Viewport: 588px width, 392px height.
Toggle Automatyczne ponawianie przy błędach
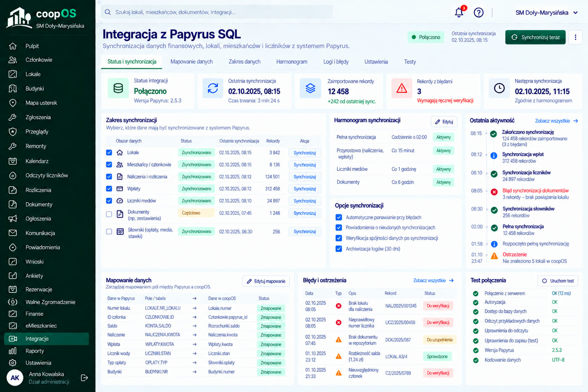339,217
